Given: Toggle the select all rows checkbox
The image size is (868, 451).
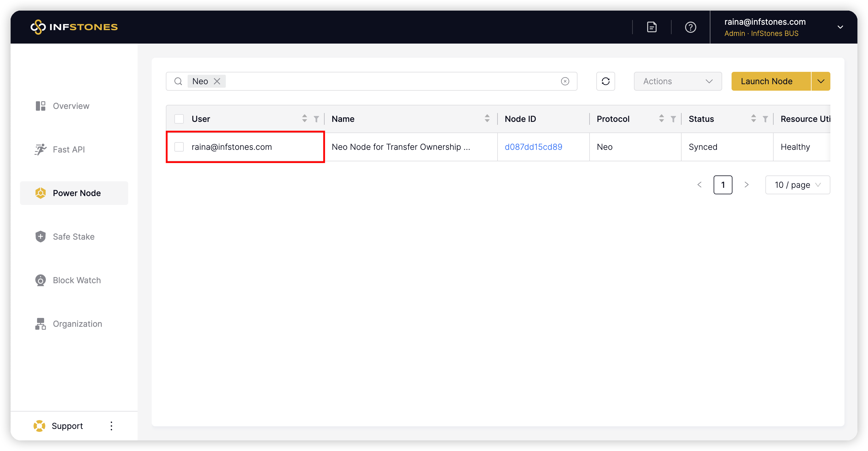Looking at the screenshot, I should tap(179, 119).
